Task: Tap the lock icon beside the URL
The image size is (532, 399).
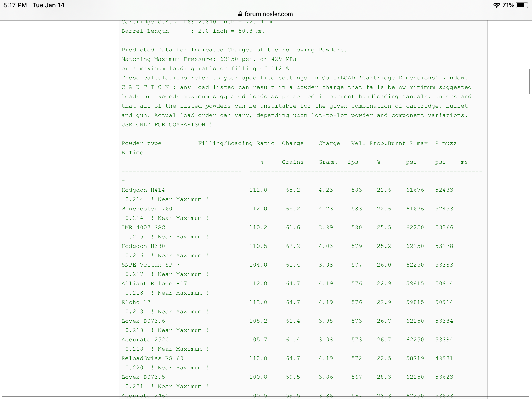Action: click(x=240, y=14)
